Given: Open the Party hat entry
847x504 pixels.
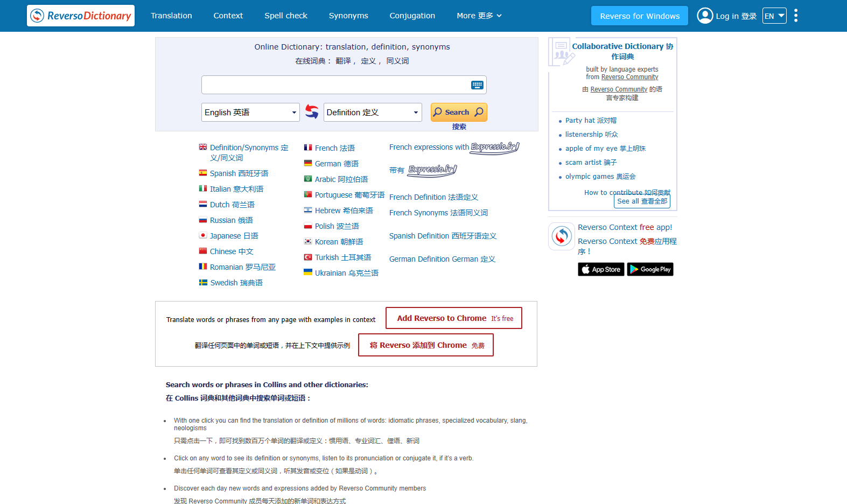Looking at the screenshot, I should tap(591, 121).
